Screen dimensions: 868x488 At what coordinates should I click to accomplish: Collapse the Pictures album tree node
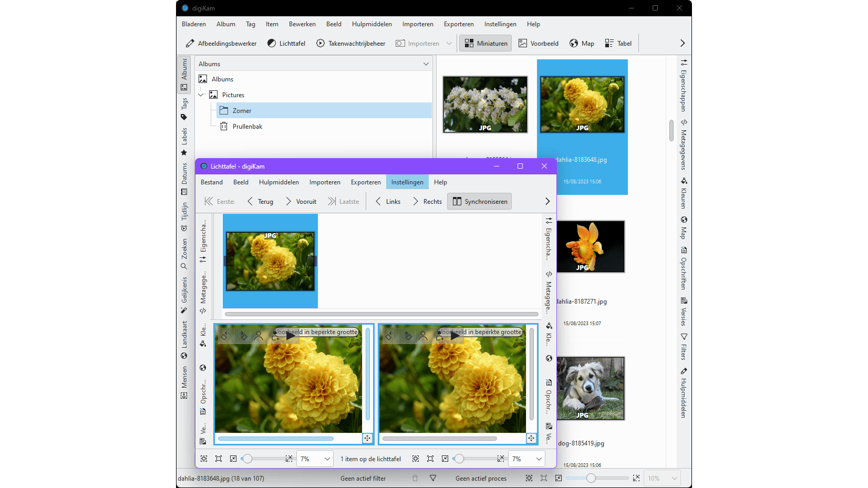(201, 95)
